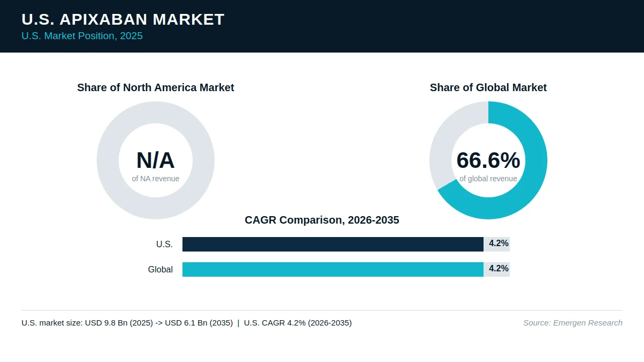The width and height of the screenshot is (644, 362).
Task: Click the 4.2% value on U.S. bar
Action: tap(499, 243)
